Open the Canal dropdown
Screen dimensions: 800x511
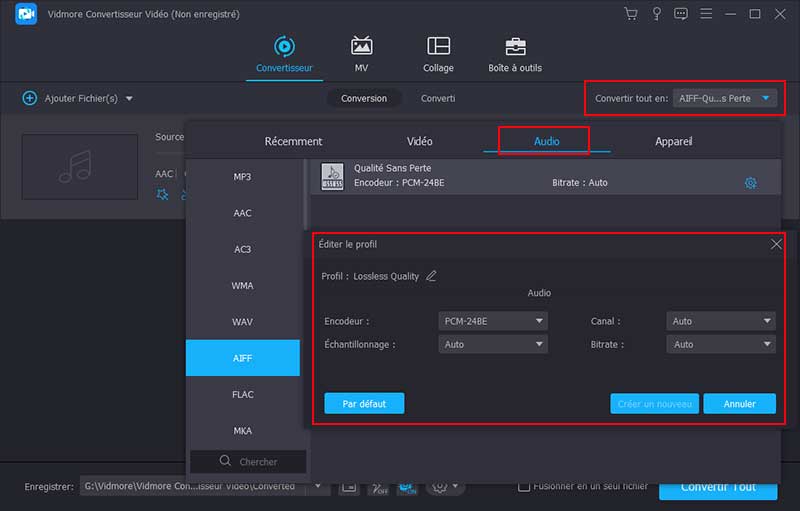click(721, 321)
